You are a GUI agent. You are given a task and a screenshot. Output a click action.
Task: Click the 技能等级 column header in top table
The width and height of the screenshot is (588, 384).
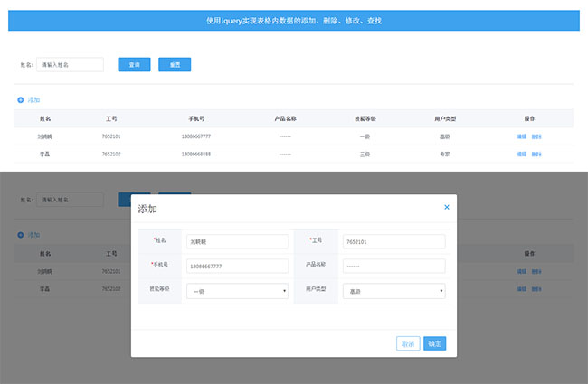pos(365,118)
